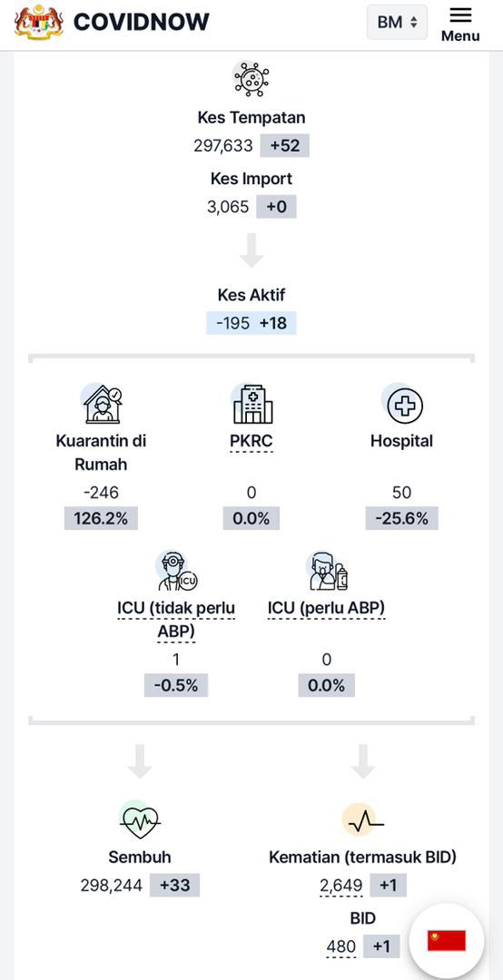Screen dimensions: 503x980
Task: Click the ICU doctor icon (tidak perlu ABP)
Action: (x=176, y=571)
